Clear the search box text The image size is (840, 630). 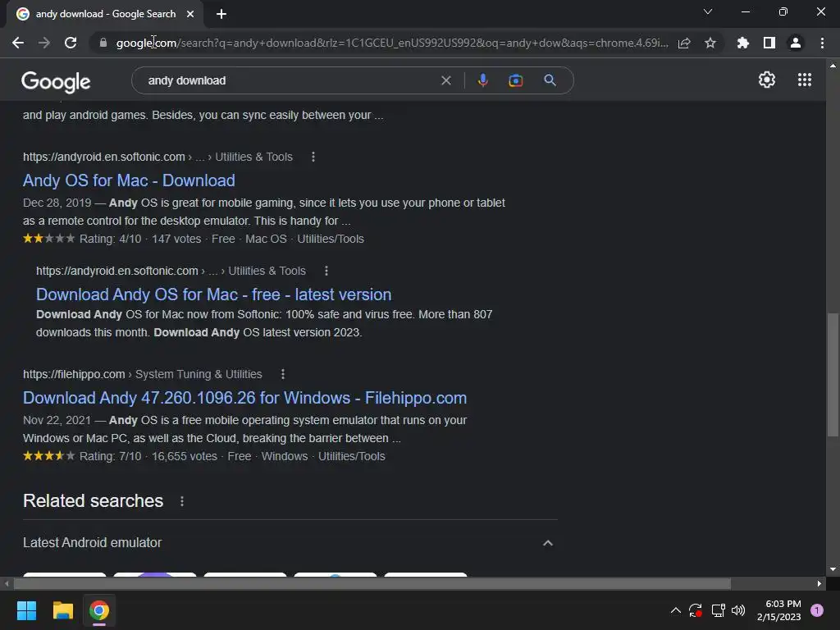pos(445,80)
